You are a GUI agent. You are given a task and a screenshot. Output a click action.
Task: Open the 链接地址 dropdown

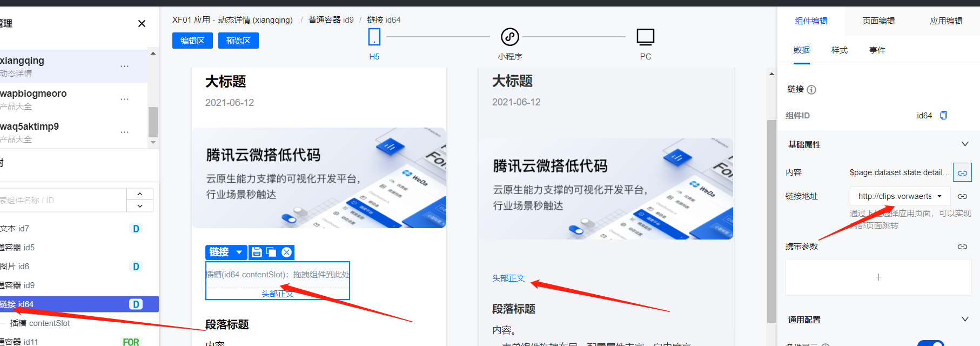[900, 196]
